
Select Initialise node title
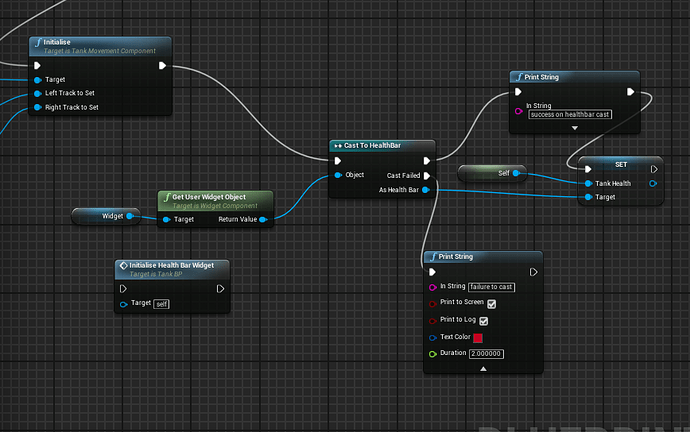[57, 42]
